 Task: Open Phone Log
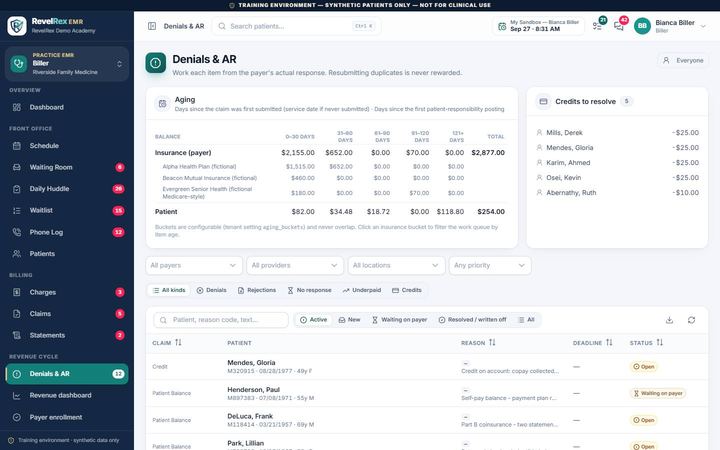click(x=67, y=232)
